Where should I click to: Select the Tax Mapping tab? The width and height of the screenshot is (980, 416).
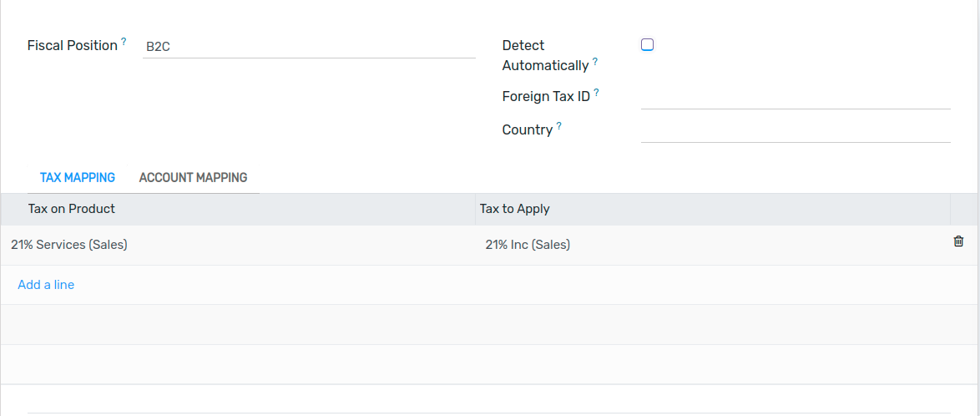(x=78, y=178)
